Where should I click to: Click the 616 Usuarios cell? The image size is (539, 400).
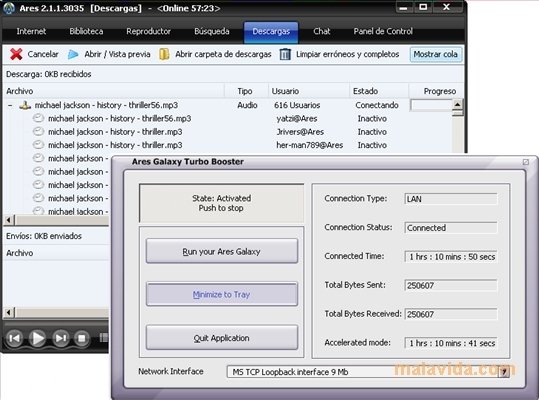click(297, 105)
